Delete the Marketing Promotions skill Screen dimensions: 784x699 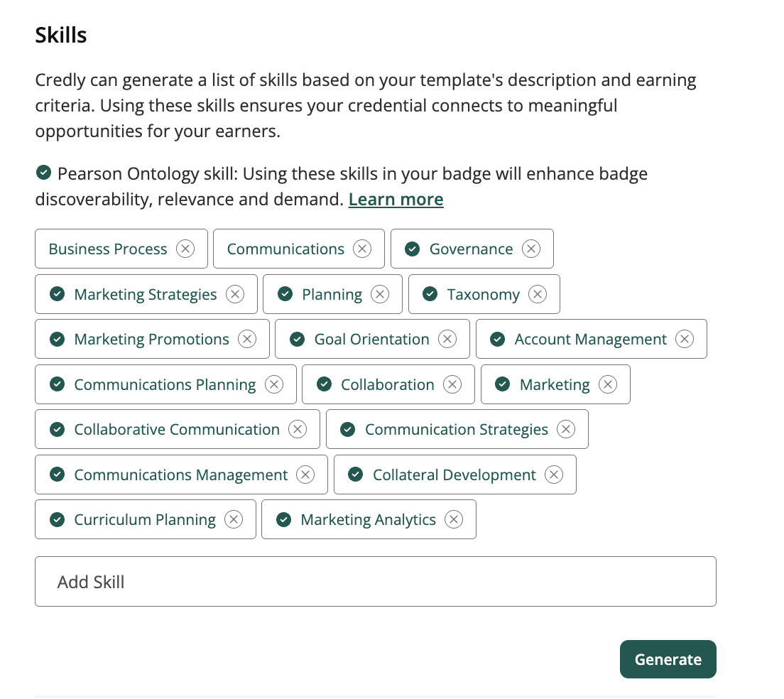click(x=247, y=339)
